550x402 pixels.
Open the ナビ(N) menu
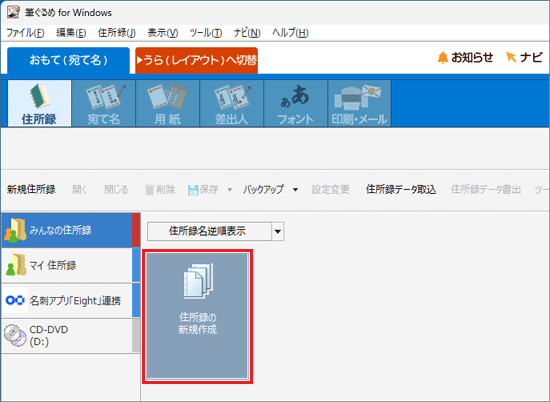coord(247,33)
